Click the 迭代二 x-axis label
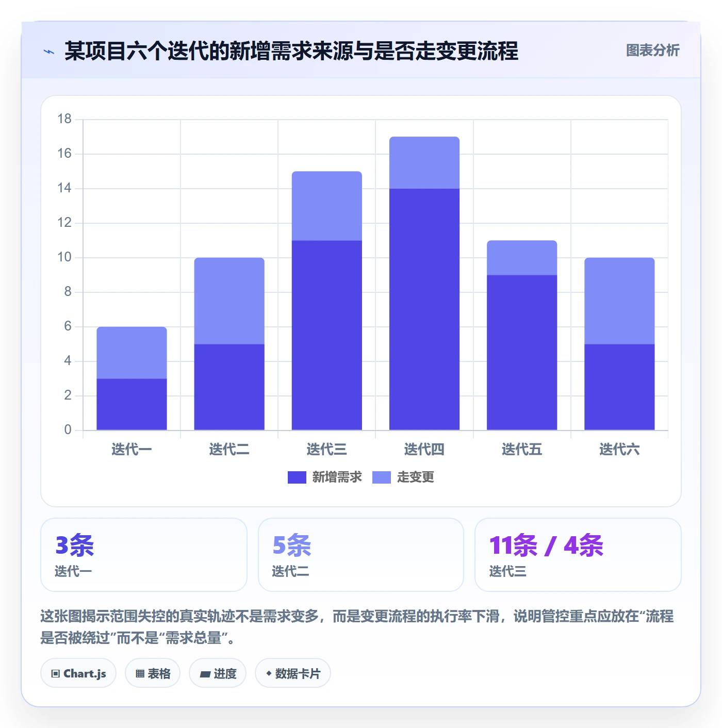Image resolution: width=722 pixels, height=728 pixels. (x=229, y=450)
